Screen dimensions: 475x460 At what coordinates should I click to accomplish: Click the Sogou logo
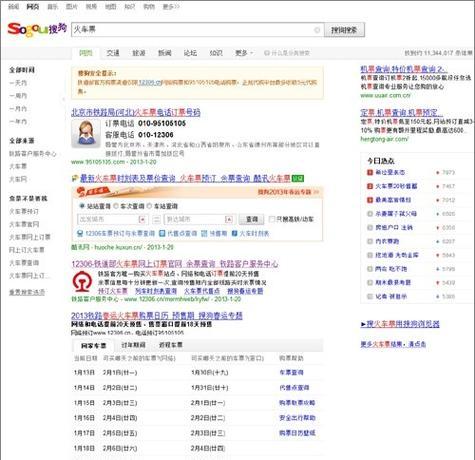(x=37, y=29)
